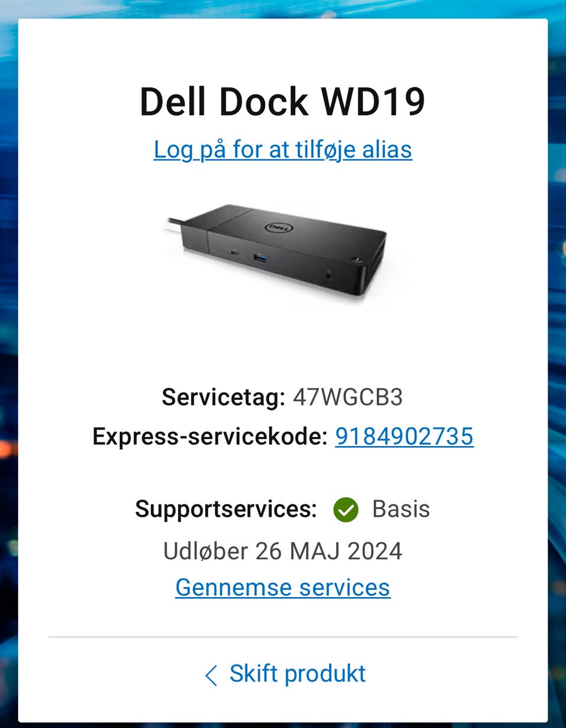Click the green checkmark support status icon

point(345,510)
